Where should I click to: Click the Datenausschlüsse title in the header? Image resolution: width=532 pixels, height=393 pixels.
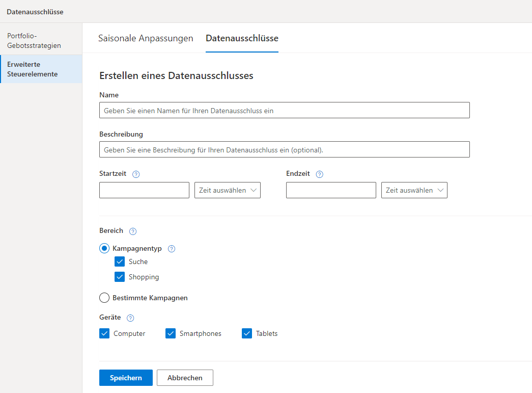tap(35, 12)
